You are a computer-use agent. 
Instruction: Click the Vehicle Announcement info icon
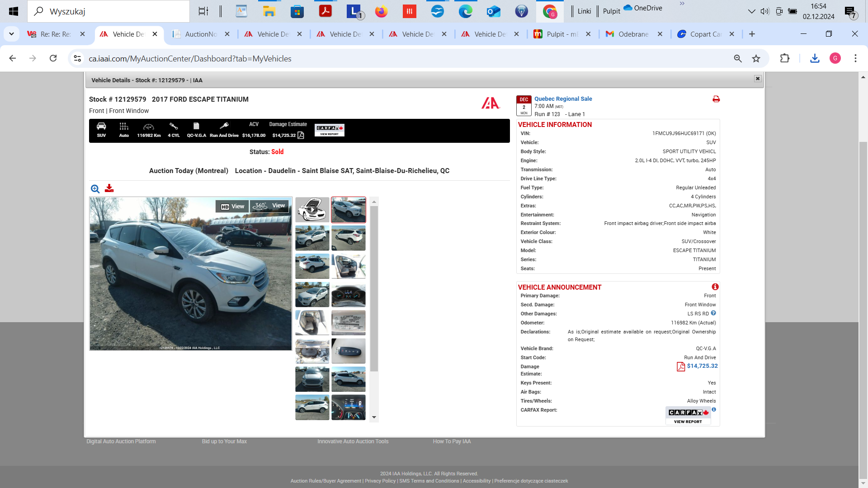pos(715,287)
